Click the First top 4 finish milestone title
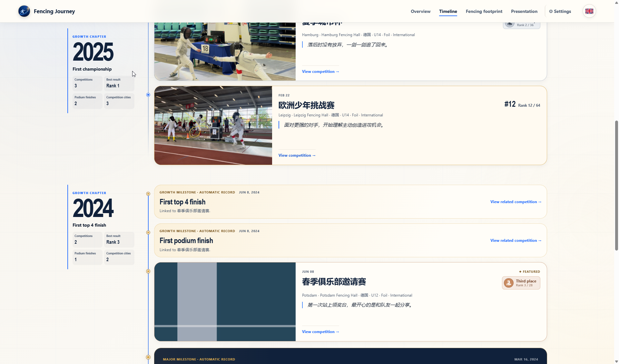The width and height of the screenshot is (619, 364). tap(182, 202)
